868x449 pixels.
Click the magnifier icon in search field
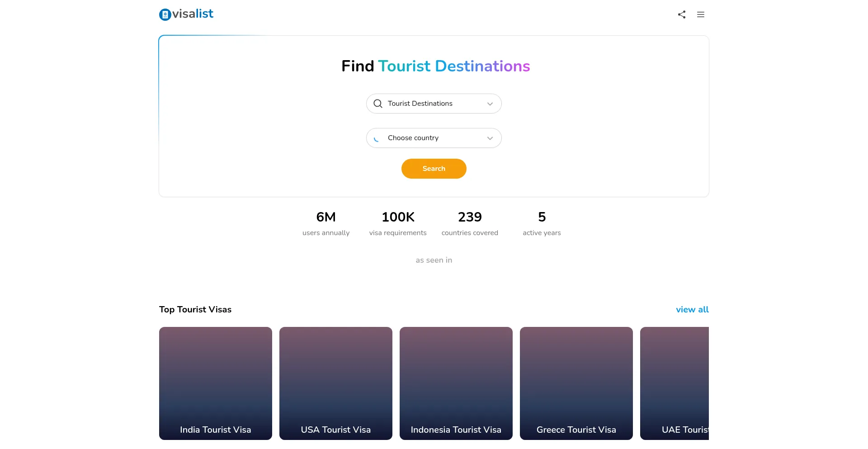click(x=378, y=104)
